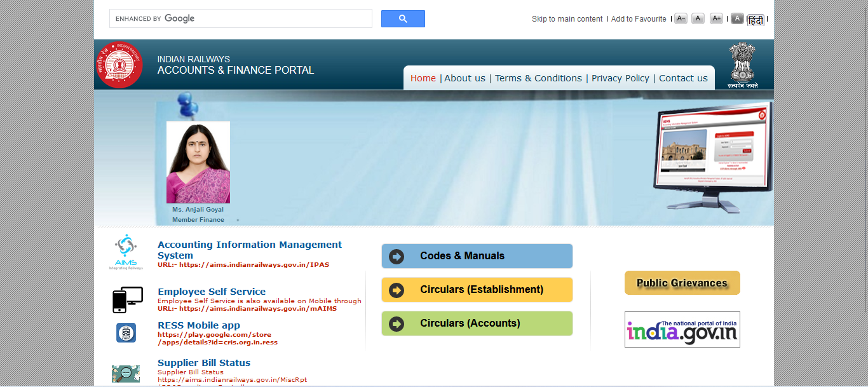Click the Public Grievances button
Viewport: 868px width, 387px height.
pos(682,283)
